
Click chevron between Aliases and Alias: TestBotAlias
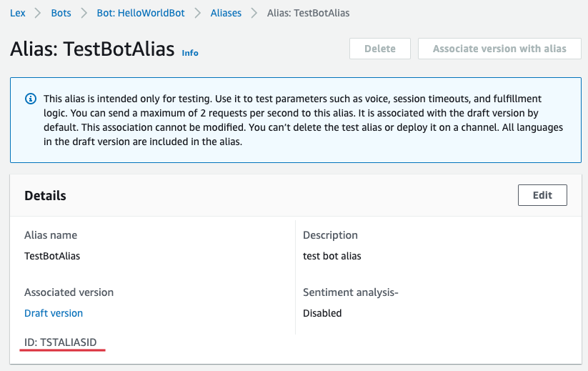253,13
